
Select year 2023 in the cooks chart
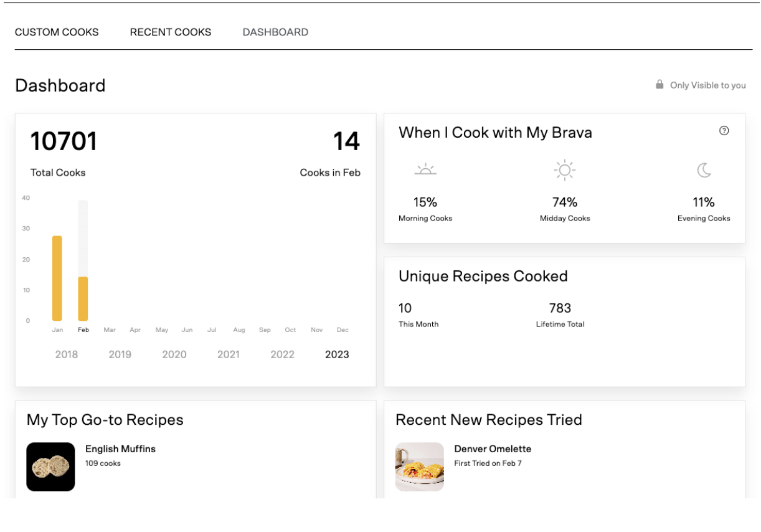[337, 354]
